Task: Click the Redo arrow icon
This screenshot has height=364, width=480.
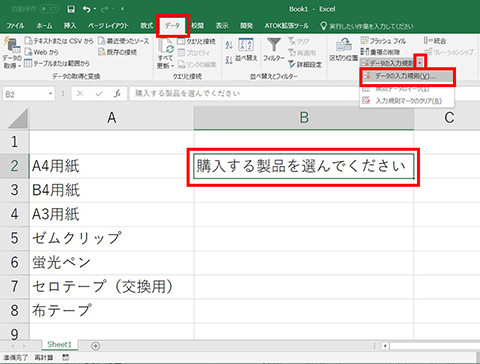Action: coord(105,9)
